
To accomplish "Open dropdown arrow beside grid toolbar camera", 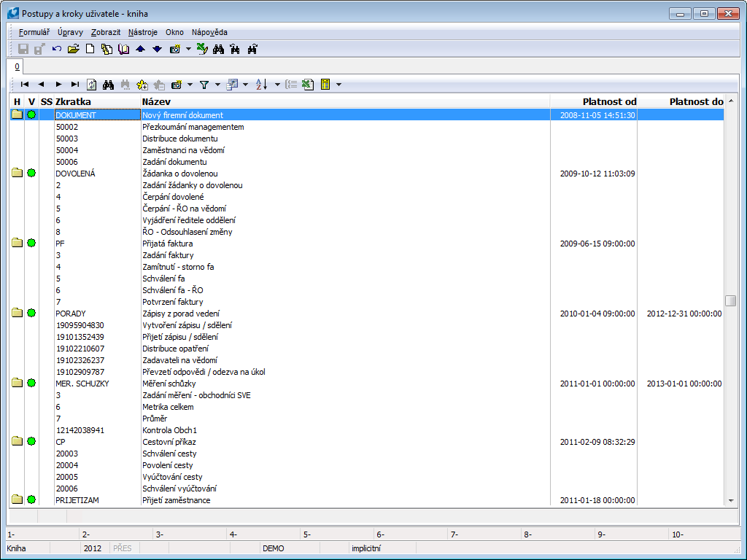I will tap(190, 85).
